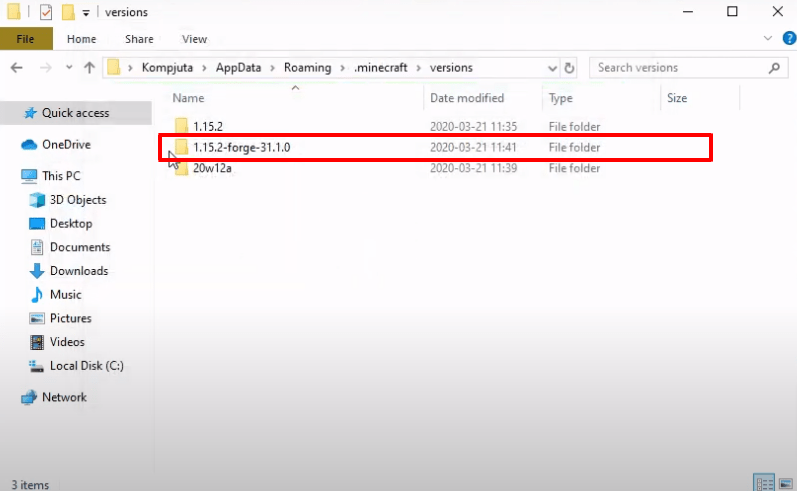Click Kompjuta in the address path

click(x=167, y=68)
